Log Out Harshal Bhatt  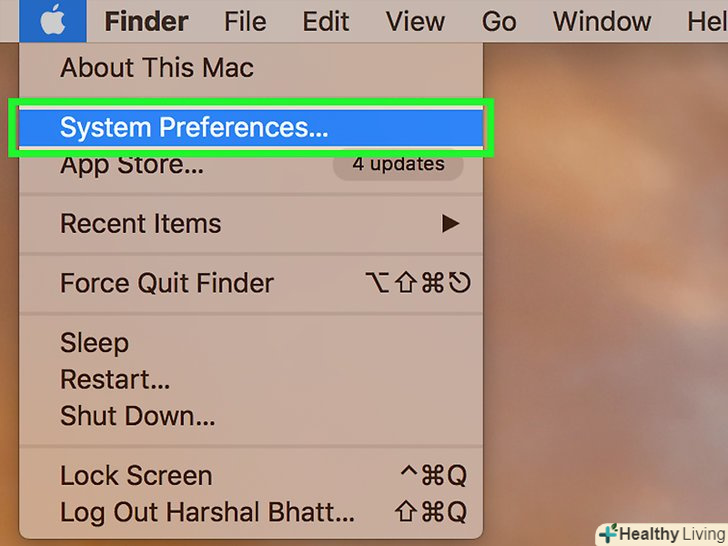(x=251, y=512)
